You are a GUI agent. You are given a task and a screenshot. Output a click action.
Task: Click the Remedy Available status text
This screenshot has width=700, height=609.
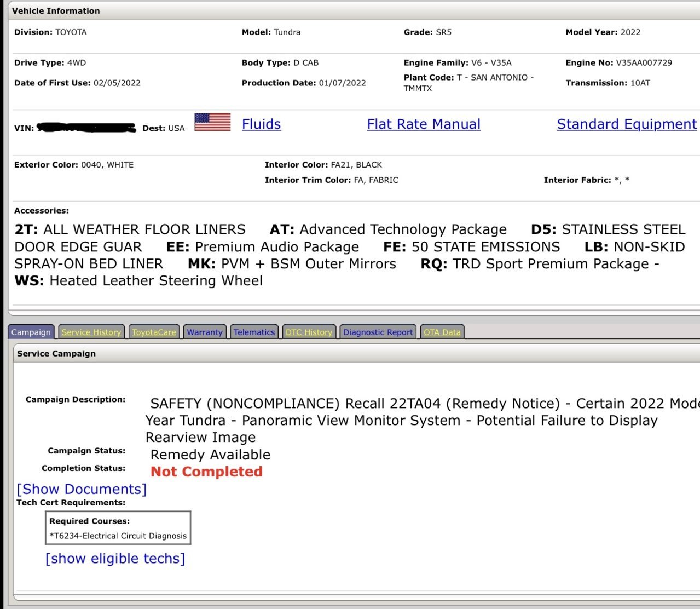pyautogui.click(x=210, y=455)
